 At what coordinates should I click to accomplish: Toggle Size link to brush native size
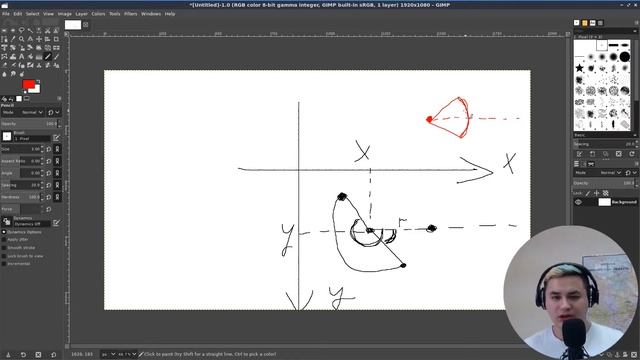coord(58,149)
